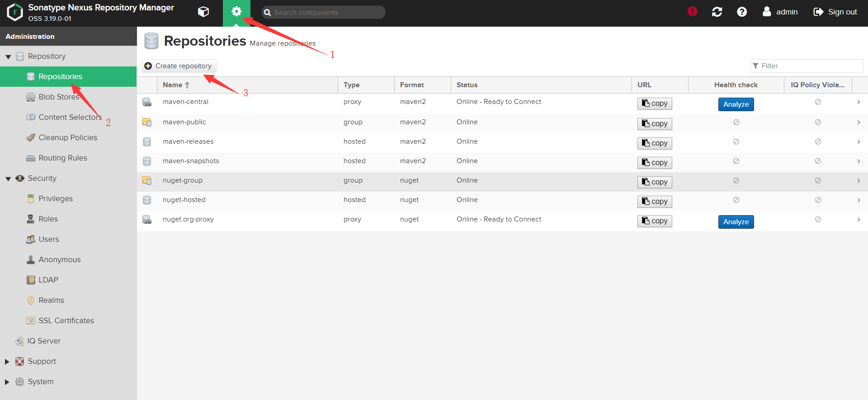Focus the Search components field

[x=323, y=12]
